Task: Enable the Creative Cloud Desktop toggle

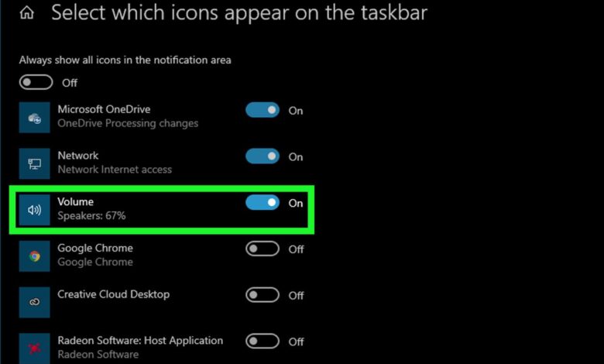Action: pos(263,295)
